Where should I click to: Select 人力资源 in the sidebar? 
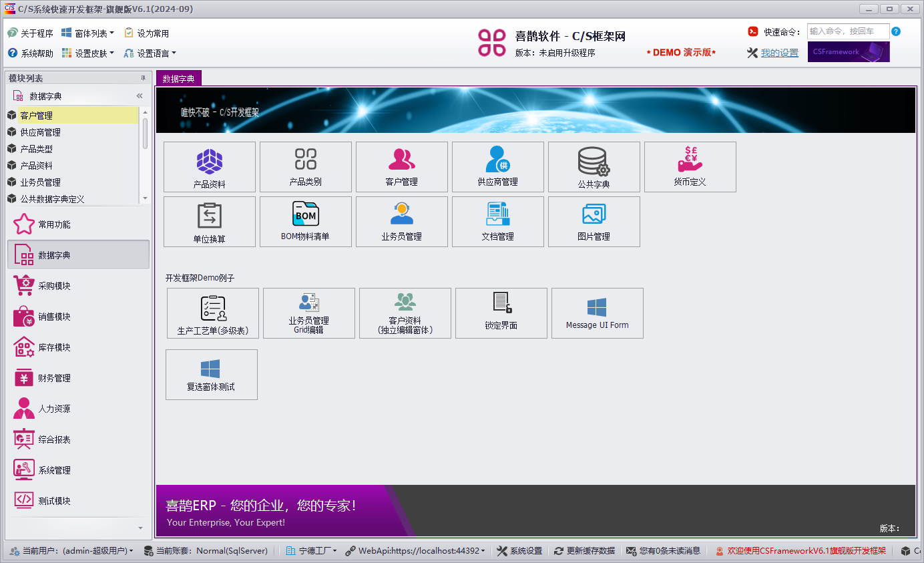[78, 409]
